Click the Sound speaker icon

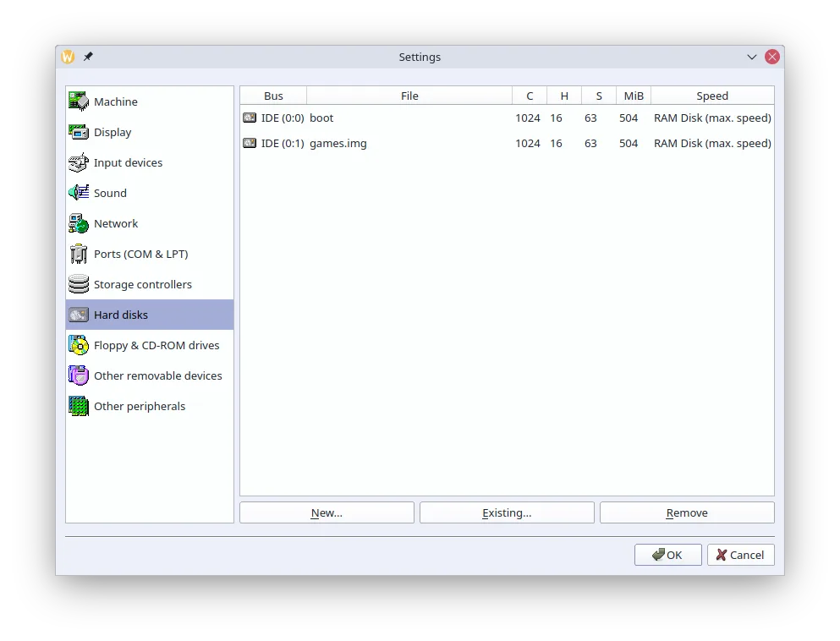click(79, 193)
